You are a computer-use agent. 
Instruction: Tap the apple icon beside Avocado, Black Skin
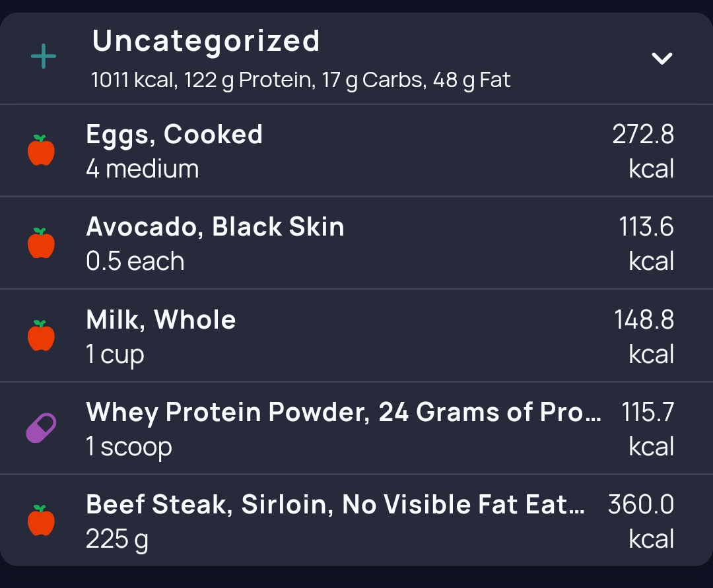click(41, 243)
